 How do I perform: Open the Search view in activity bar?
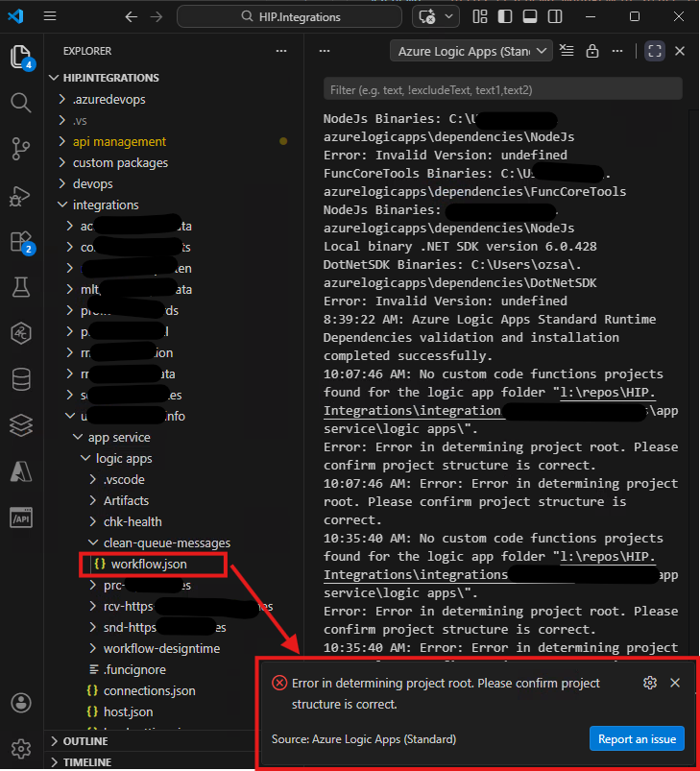[21, 103]
